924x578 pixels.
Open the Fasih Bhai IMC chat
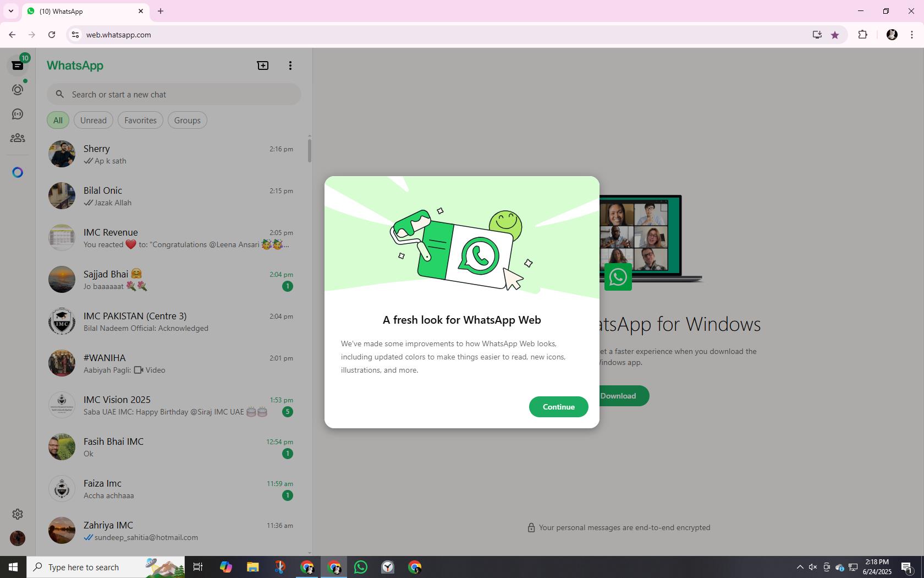tap(172, 447)
